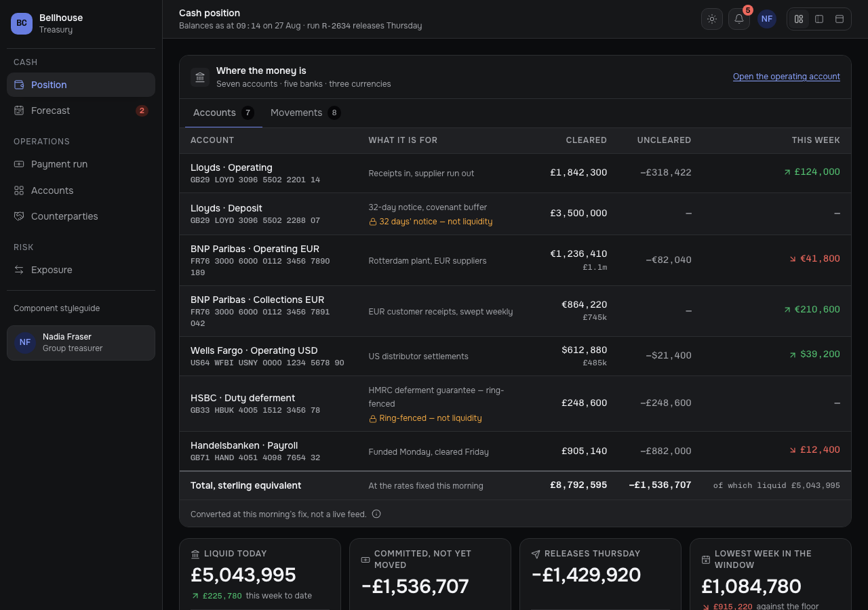Click the calendar icon beside Forecast
This screenshot has height=610, width=868.
[x=19, y=110]
